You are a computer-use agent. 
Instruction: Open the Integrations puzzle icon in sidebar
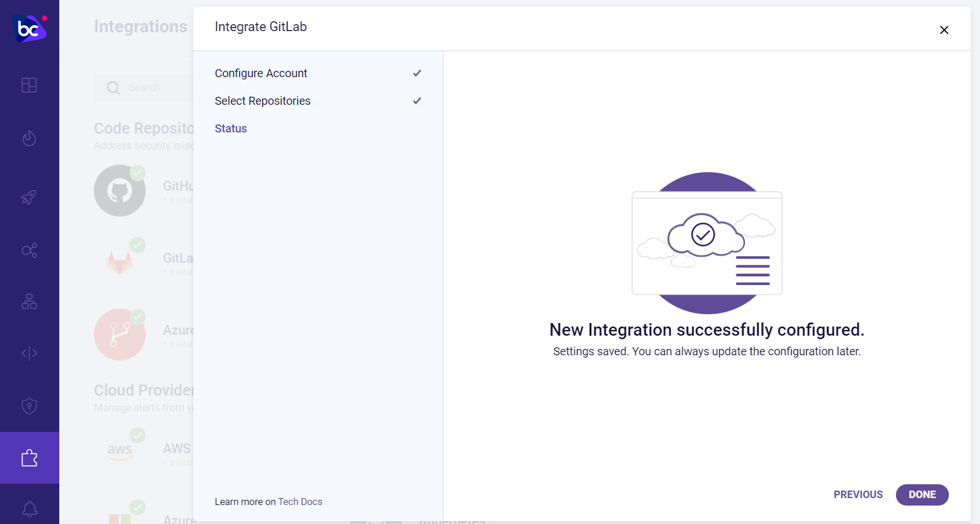coord(29,458)
